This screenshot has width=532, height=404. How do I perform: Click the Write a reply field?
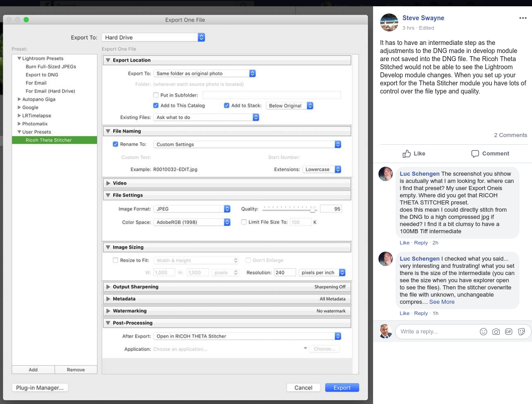pyautogui.click(x=438, y=332)
